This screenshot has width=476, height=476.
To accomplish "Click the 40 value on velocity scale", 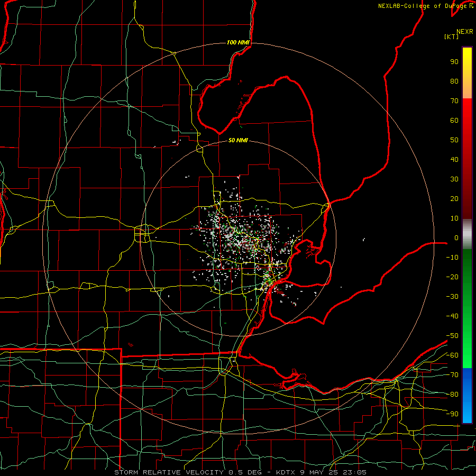I will [x=454, y=160].
